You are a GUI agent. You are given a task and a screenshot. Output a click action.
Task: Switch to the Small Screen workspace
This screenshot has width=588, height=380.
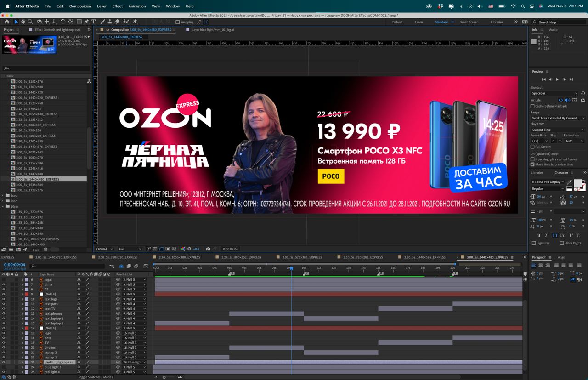click(469, 22)
